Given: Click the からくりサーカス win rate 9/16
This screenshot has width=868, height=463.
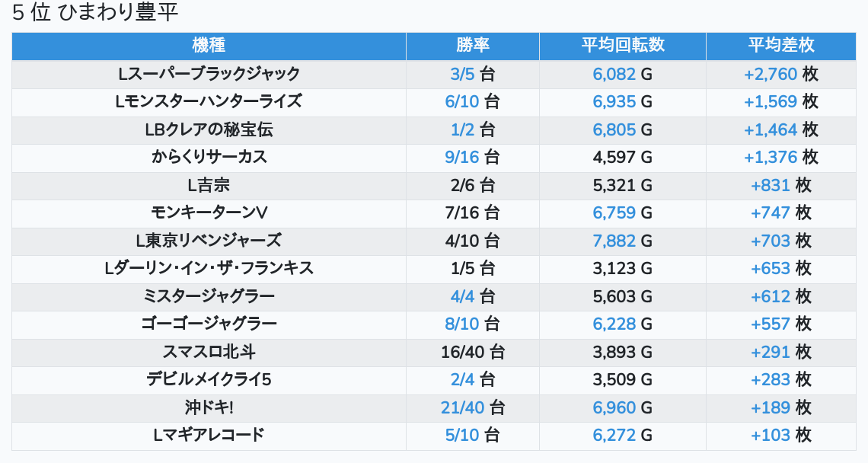Looking at the screenshot, I should (x=461, y=158).
